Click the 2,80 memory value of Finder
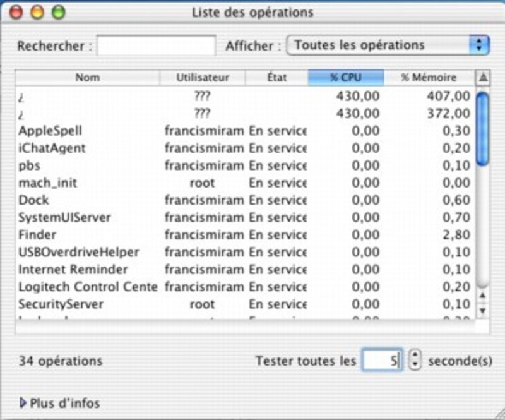Viewport: 505px width, 420px height. point(456,235)
